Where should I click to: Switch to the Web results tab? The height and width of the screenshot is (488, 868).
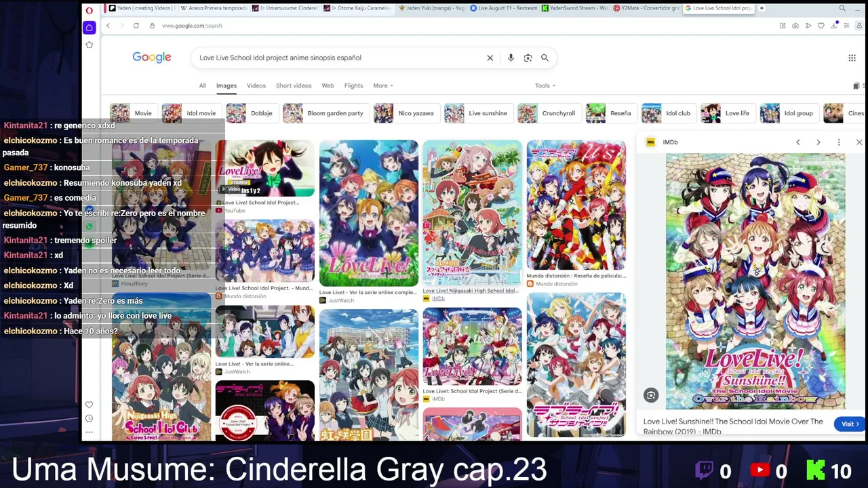coord(328,86)
